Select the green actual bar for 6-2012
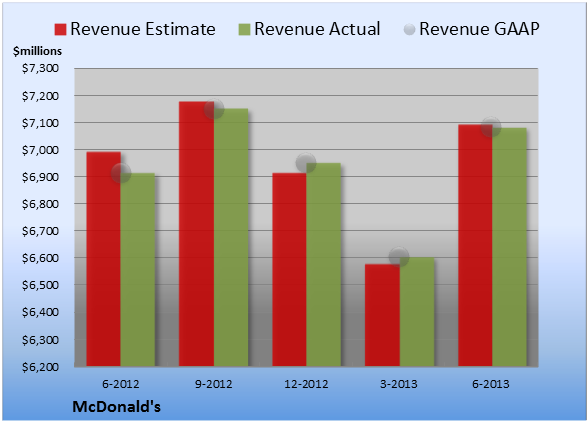 pos(138,269)
